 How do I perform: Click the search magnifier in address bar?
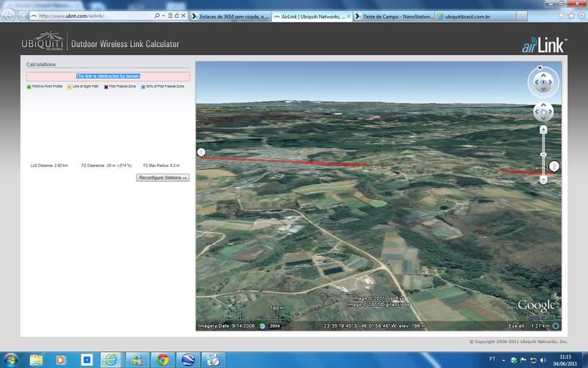157,15
